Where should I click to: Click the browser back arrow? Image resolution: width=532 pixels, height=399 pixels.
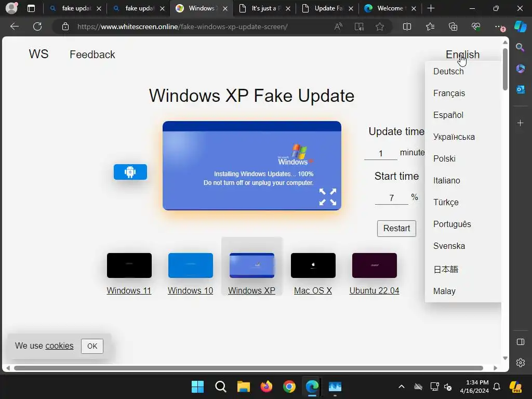pos(14,26)
